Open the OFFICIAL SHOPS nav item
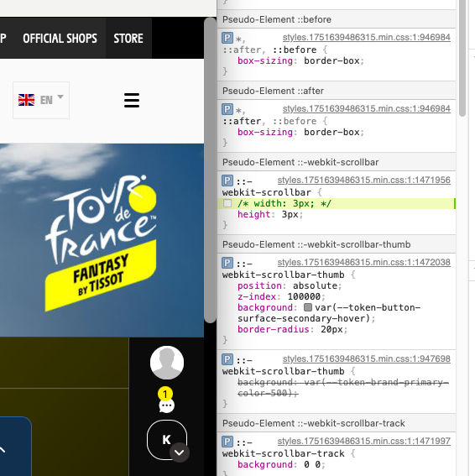 point(60,39)
